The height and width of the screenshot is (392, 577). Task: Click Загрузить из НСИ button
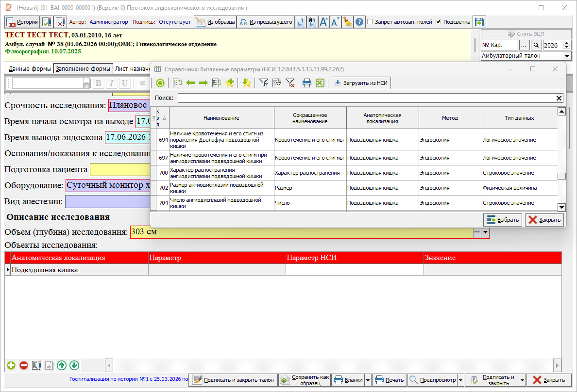pyautogui.click(x=360, y=83)
